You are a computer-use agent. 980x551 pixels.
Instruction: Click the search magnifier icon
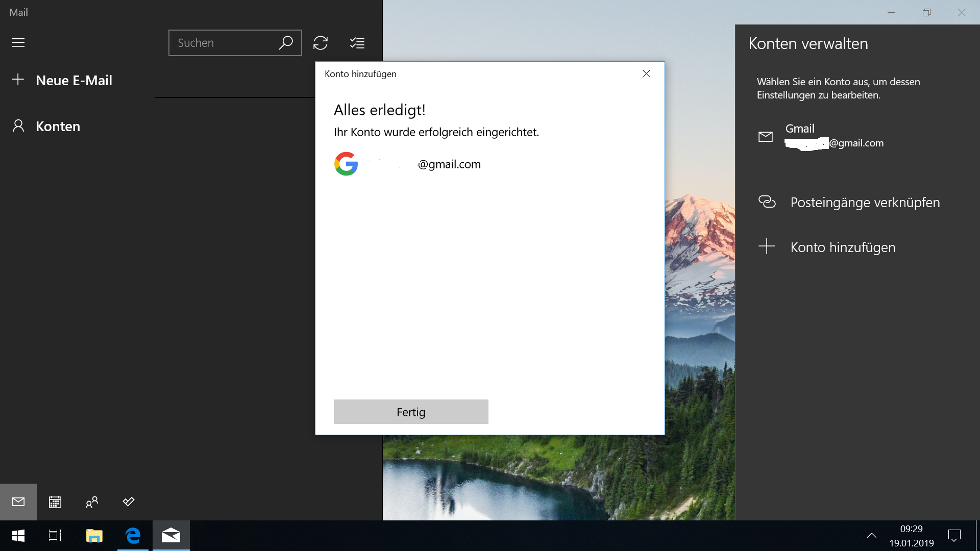click(286, 43)
